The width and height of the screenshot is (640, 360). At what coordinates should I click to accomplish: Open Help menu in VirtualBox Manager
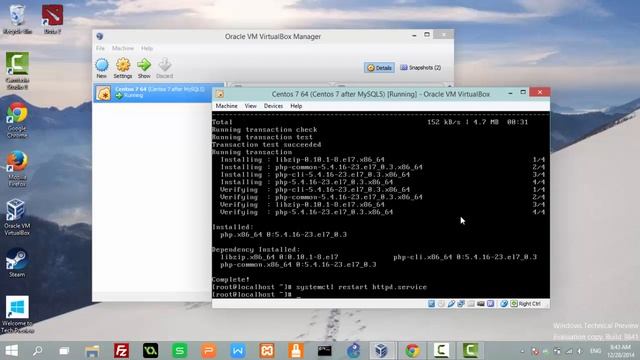[x=147, y=48]
